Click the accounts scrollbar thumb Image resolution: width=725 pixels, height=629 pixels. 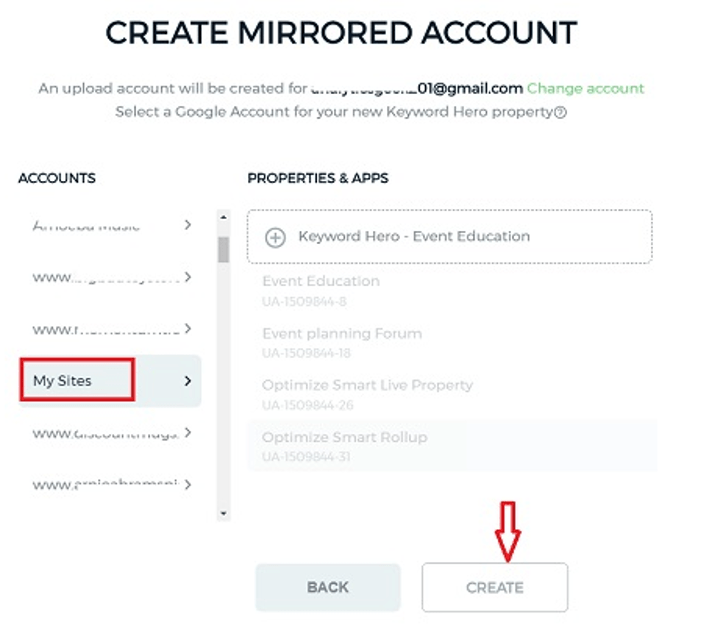click(x=223, y=249)
